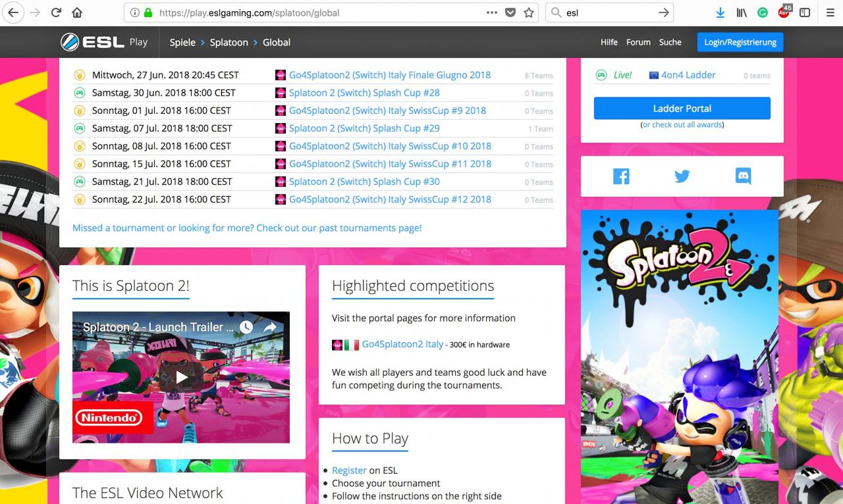Screen dimensions: 843x504
Task: Open the Suche menu link
Action: coord(670,42)
